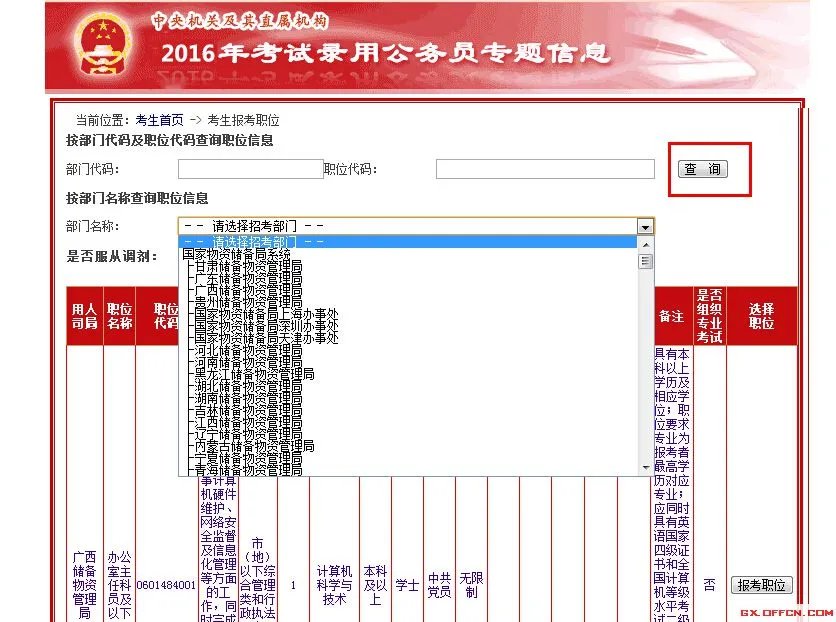Click inside the 职位代码 input field
836x622 pixels.
[545, 169]
